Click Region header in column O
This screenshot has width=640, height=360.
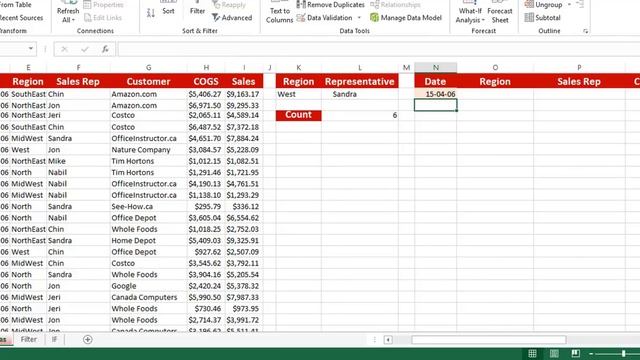pos(495,81)
